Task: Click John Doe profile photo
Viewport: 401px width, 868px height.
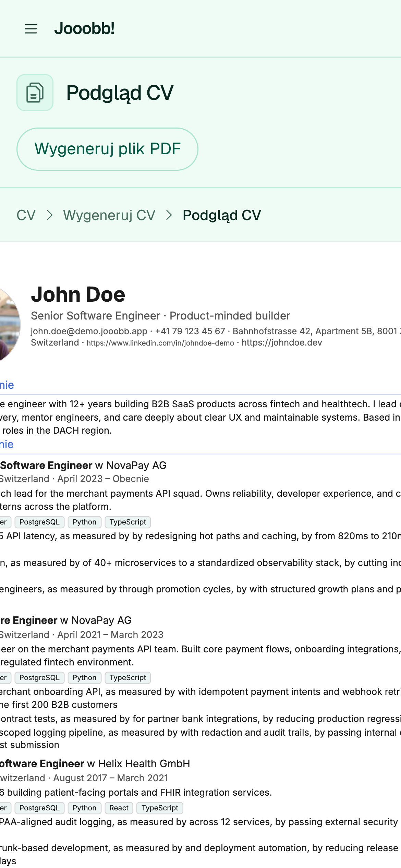Action: [10, 324]
